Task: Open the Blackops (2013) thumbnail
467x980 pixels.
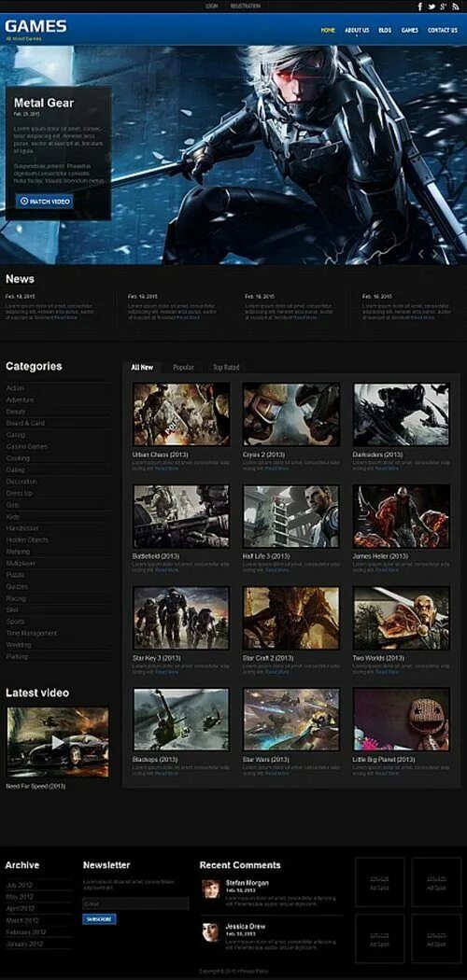Action: coord(181,720)
